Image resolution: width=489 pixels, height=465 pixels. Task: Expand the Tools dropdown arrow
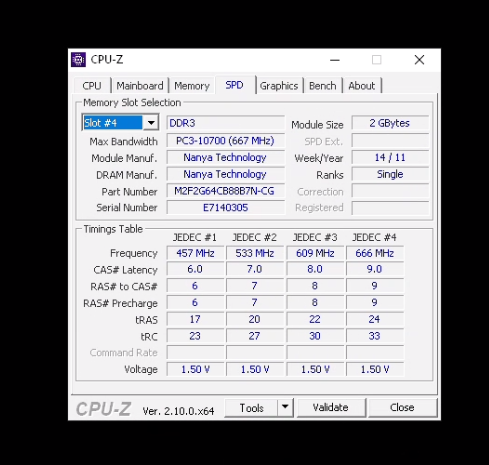pyautogui.click(x=285, y=407)
